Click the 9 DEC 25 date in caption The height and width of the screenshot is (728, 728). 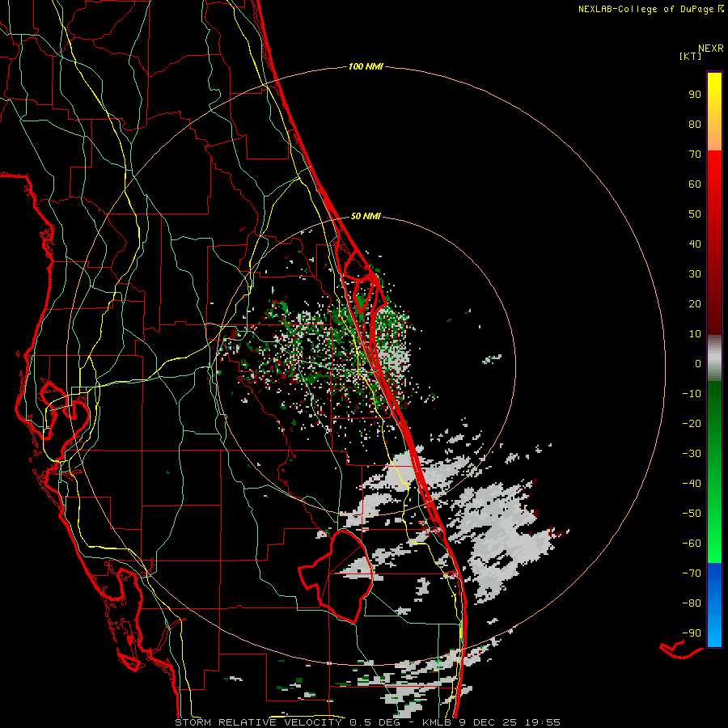488,722
